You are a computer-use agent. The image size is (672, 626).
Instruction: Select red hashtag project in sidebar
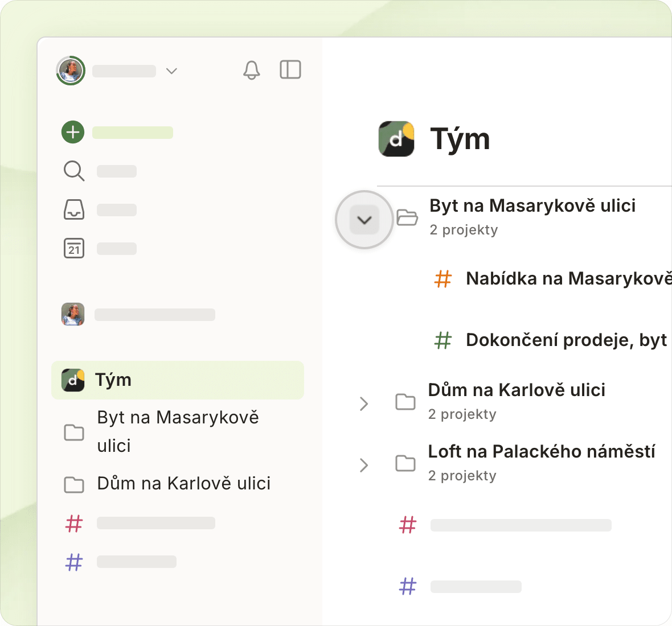(x=140, y=523)
